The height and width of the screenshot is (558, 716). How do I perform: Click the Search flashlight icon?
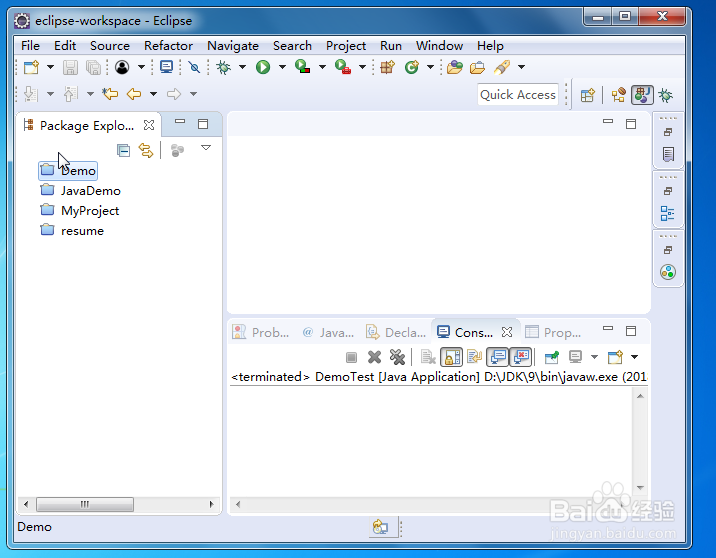click(502, 68)
